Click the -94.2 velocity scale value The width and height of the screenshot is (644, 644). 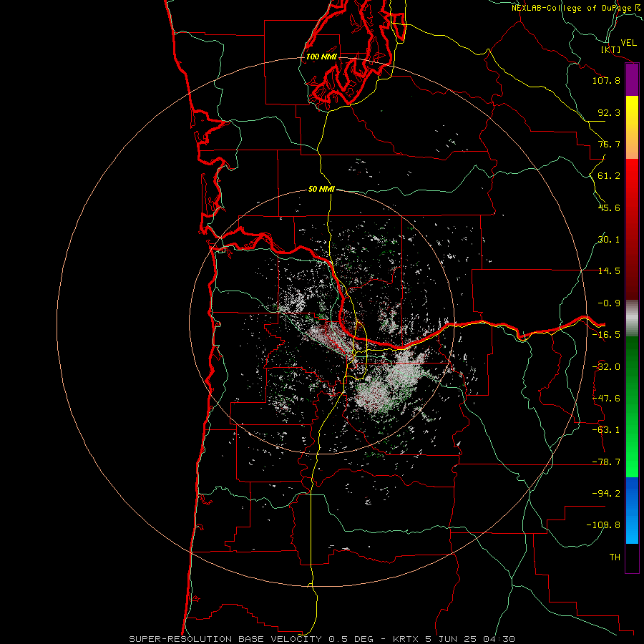click(606, 494)
